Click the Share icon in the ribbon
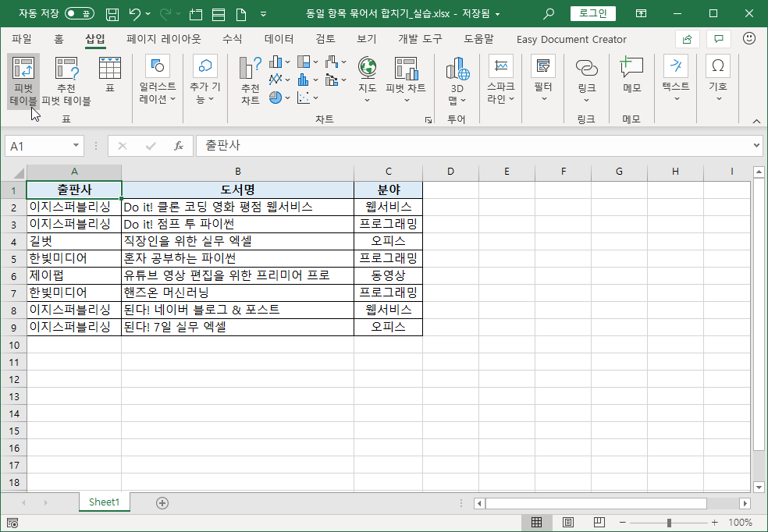Image resolution: width=768 pixels, height=532 pixels. coord(687,39)
